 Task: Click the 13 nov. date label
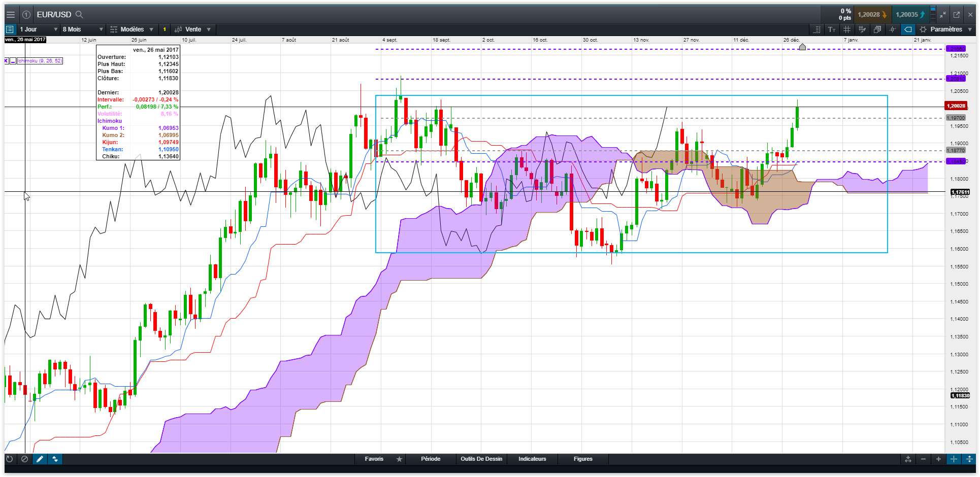(x=641, y=40)
